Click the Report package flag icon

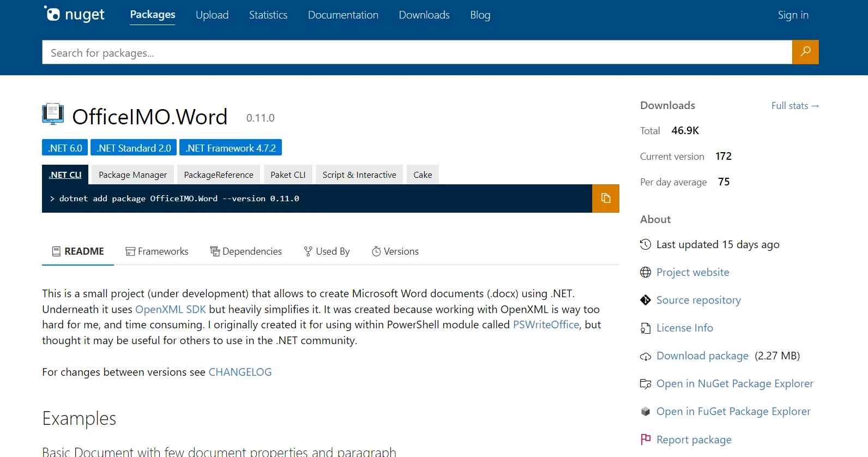coord(646,440)
